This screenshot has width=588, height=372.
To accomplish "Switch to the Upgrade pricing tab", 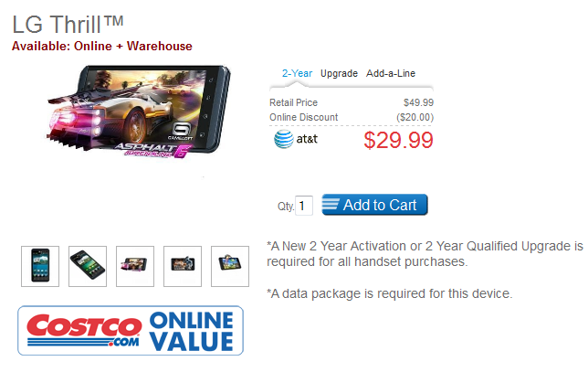I will [339, 73].
